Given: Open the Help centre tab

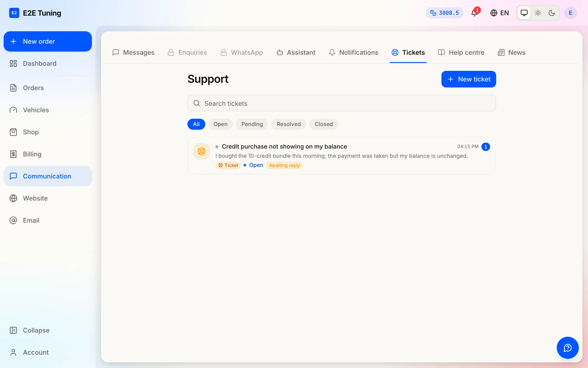Looking at the screenshot, I should tap(461, 52).
